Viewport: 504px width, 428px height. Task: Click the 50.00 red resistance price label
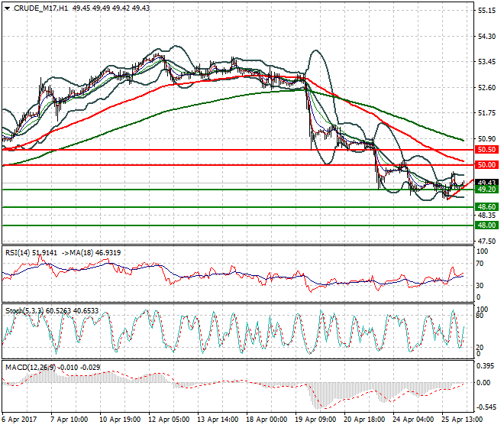tap(486, 165)
